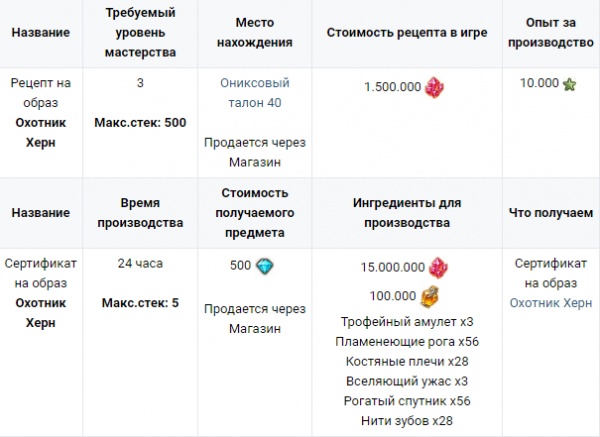Select the Пламенеющие рога x56 ingredient text

click(x=407, y=341)
